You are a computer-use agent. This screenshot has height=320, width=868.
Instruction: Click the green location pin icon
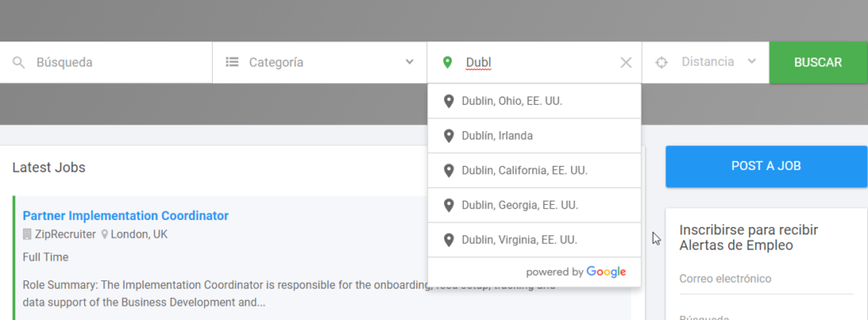pos(448,63)
